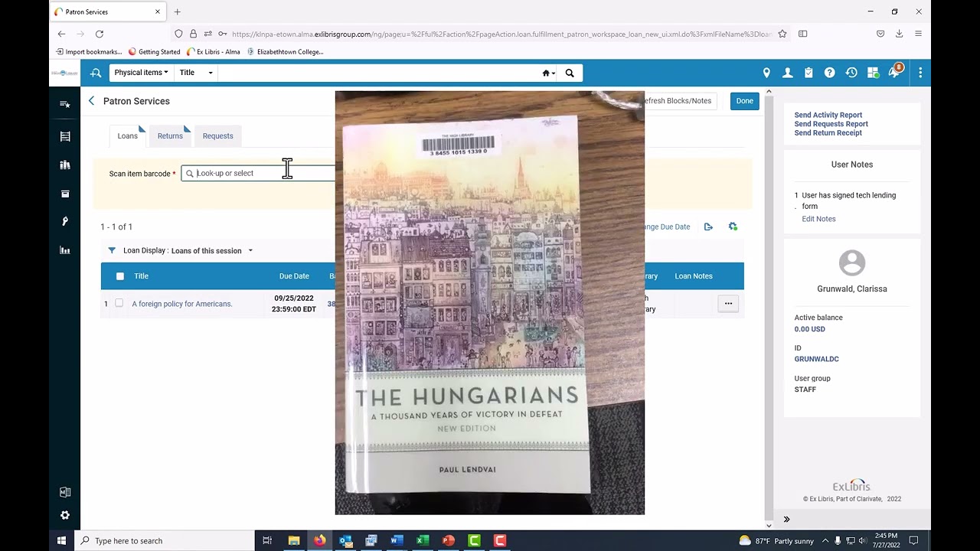Open File Explorer from the taskbar
Viewport: 980px width, 551px height.
(294, 540)
